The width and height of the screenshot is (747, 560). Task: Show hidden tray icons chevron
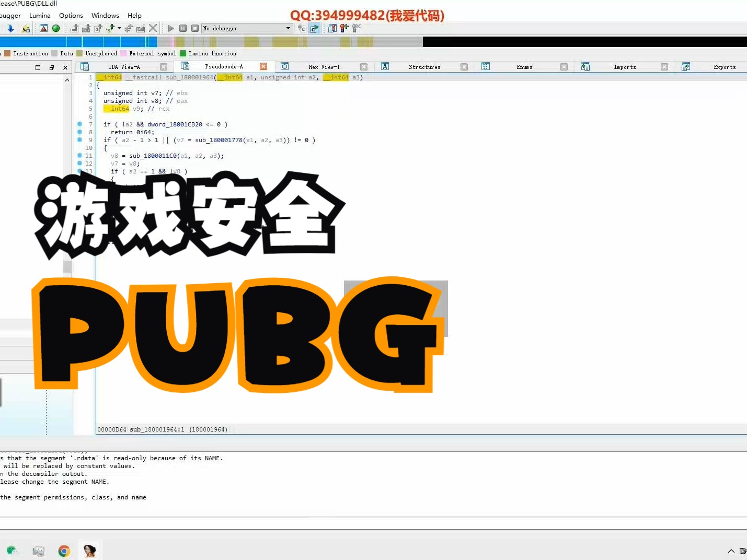click(731, 551)
